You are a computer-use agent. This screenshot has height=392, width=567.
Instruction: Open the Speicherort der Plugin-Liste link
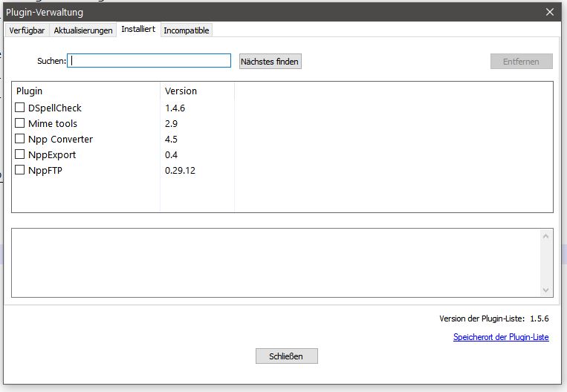[501, 337]
